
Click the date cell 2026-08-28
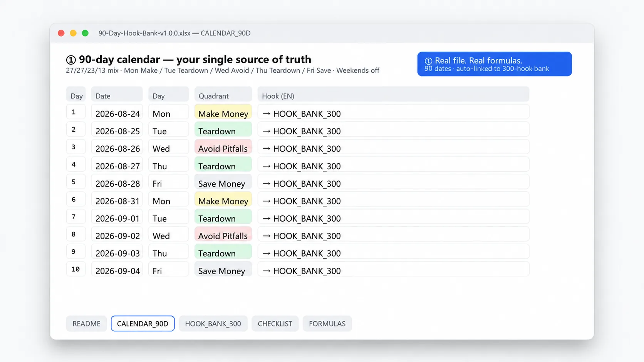(117, 182)
